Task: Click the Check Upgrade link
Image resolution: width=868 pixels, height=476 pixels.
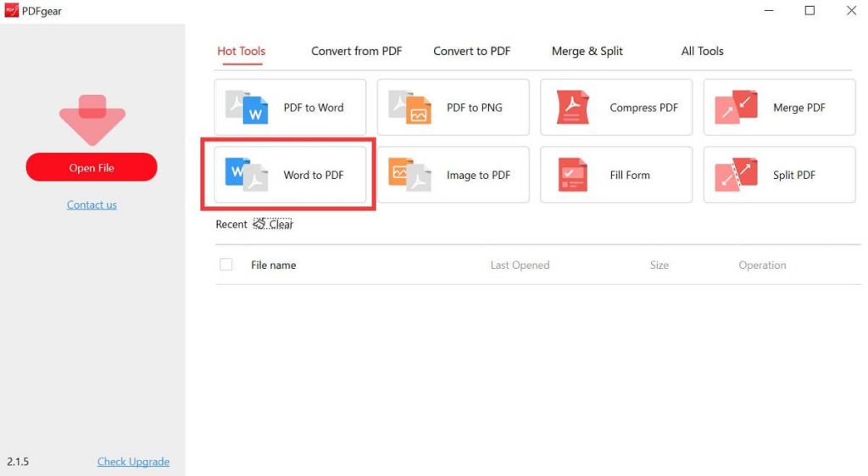Action: pyautogui.click(x=133, y=462)
